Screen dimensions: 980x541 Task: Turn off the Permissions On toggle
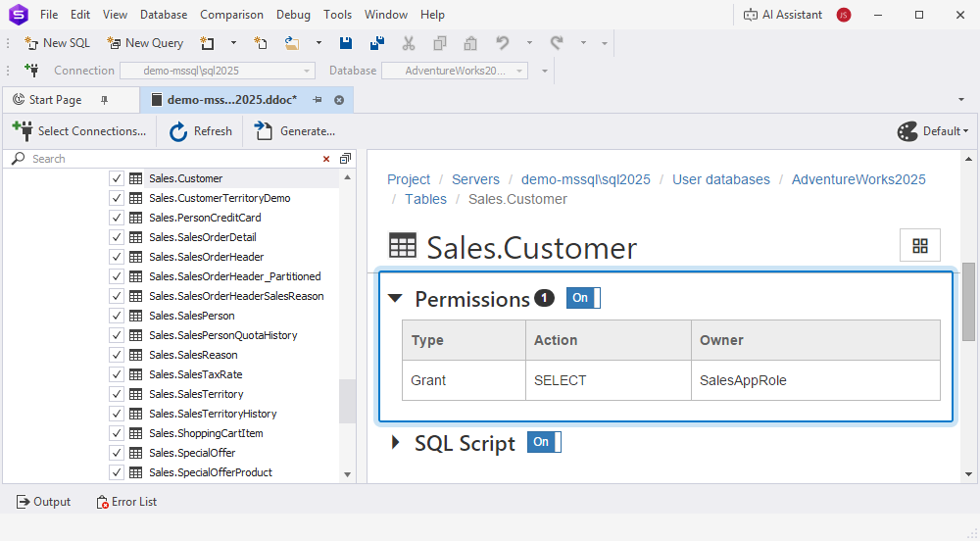tap(583, 298)
